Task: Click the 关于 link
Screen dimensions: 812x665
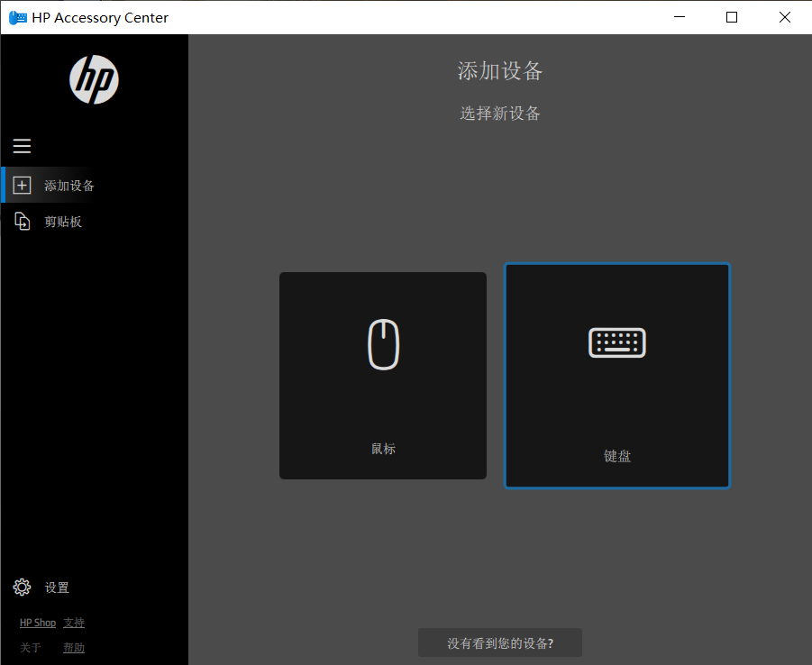Action: tap(31, 647)
